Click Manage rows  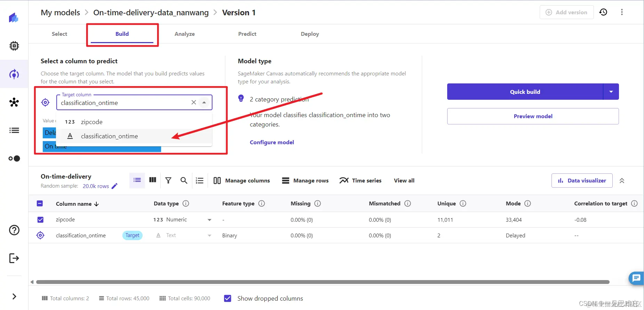(305, 180)
